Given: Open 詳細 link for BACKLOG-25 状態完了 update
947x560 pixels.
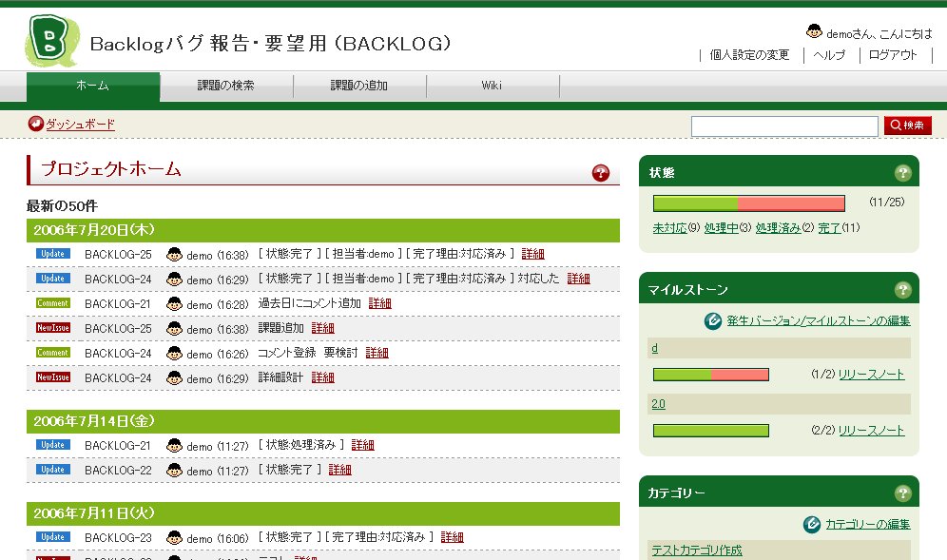Looking at the screenshot, I should point(532,254).
